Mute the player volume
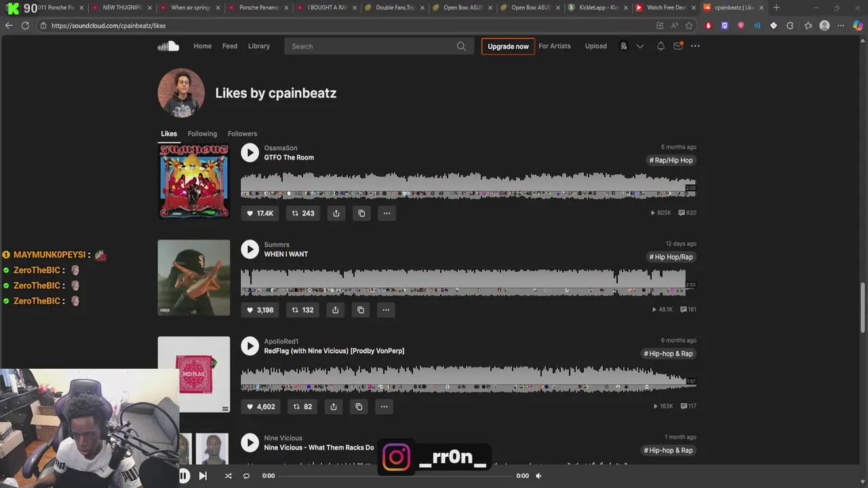Image resolution: width=868 pixels, height=488 pixels. click(x=538, y=476)
